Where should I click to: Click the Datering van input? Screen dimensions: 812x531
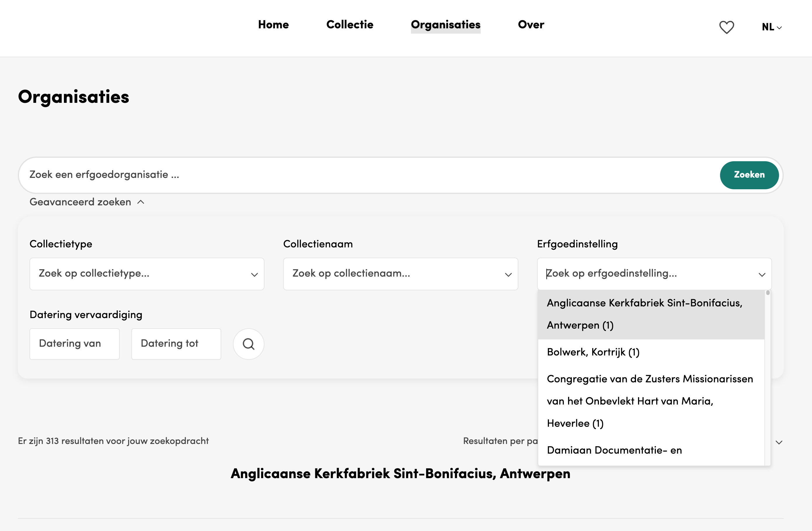[74, 344]
